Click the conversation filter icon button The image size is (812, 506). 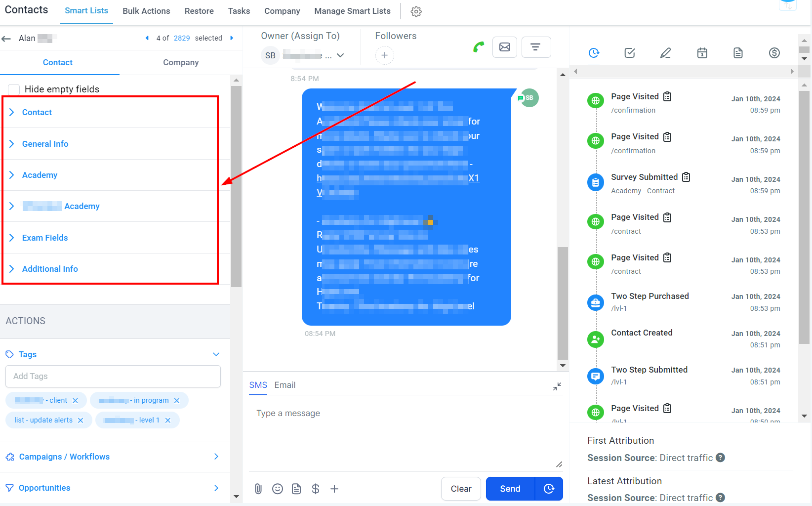point(536,47)
